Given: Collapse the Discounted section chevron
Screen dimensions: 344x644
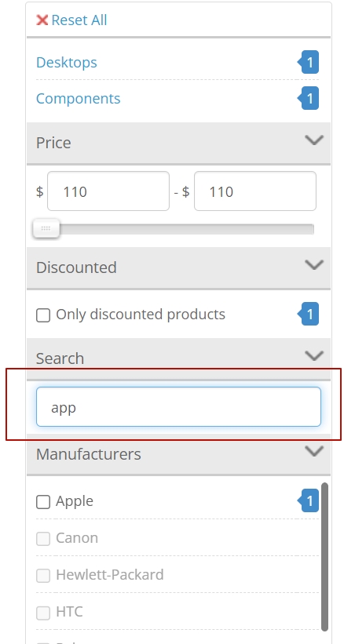Looking at the screenshot, I should click(314, 265).
